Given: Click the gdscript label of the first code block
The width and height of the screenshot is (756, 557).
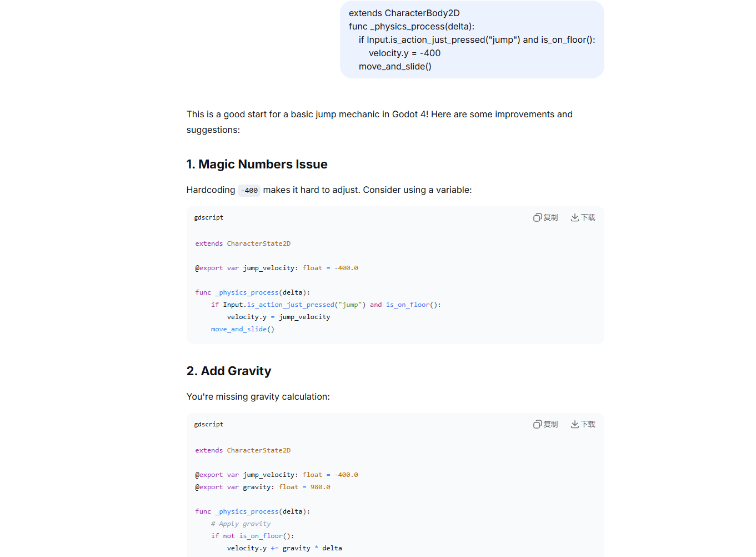Looking at the screenshot, I should (209, 217).
